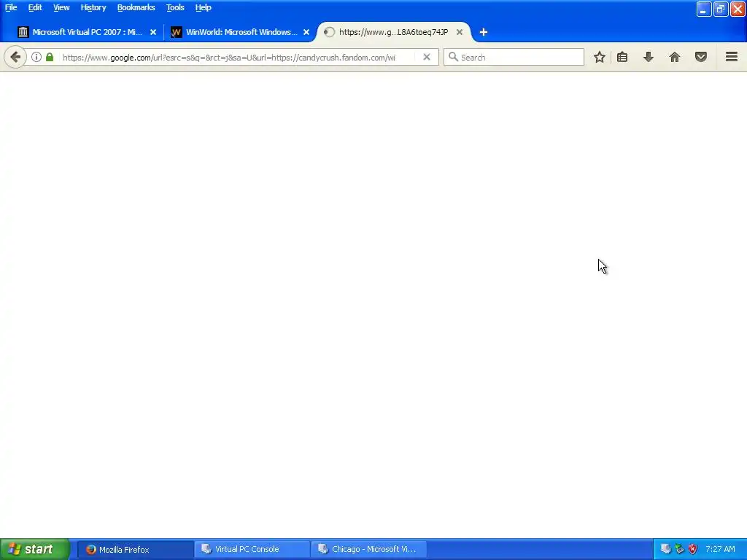747x560 pixels.
Task: Open the File menu
Action: pyautogui.click(x=11, y=7)
